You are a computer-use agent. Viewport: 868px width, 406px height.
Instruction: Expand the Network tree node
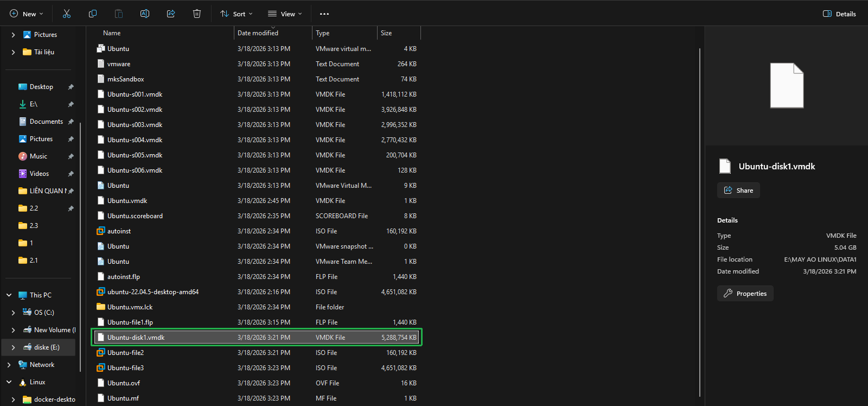click(x=9, y=365)
